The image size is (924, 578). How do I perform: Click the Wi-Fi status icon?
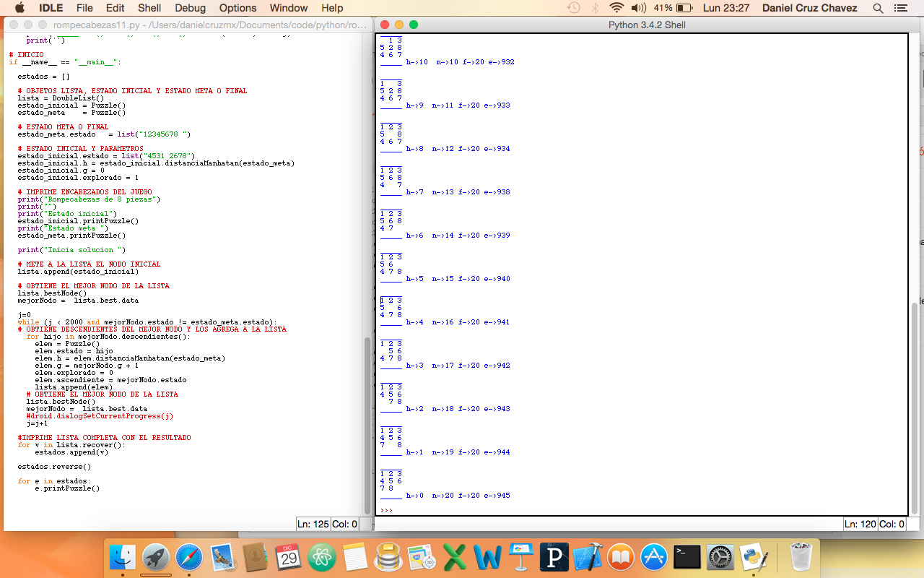point(616,8)
